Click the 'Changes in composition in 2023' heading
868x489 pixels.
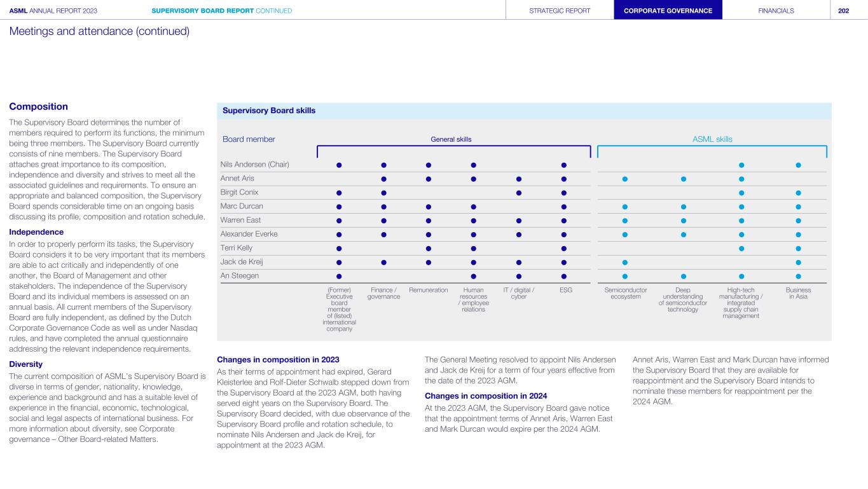tap(279, 360)
